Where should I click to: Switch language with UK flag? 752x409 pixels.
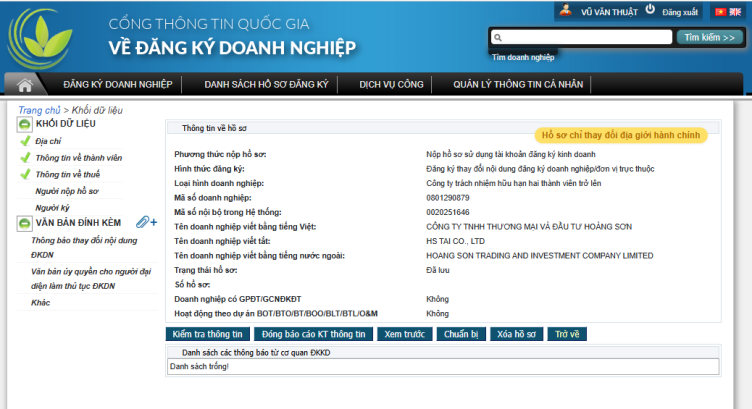pyautogui.click(x=737, y=11)
